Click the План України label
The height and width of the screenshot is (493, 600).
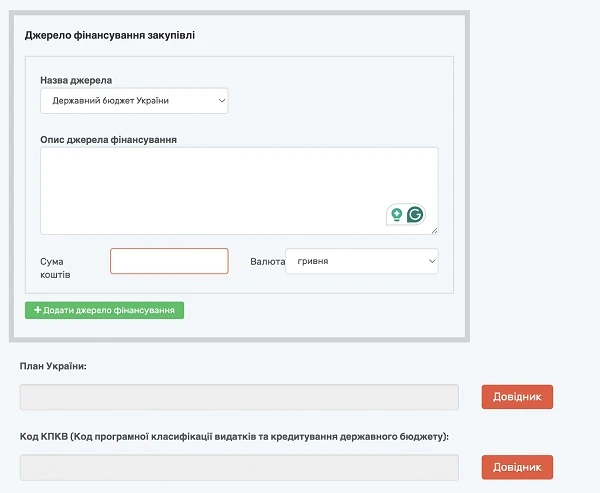53,367
